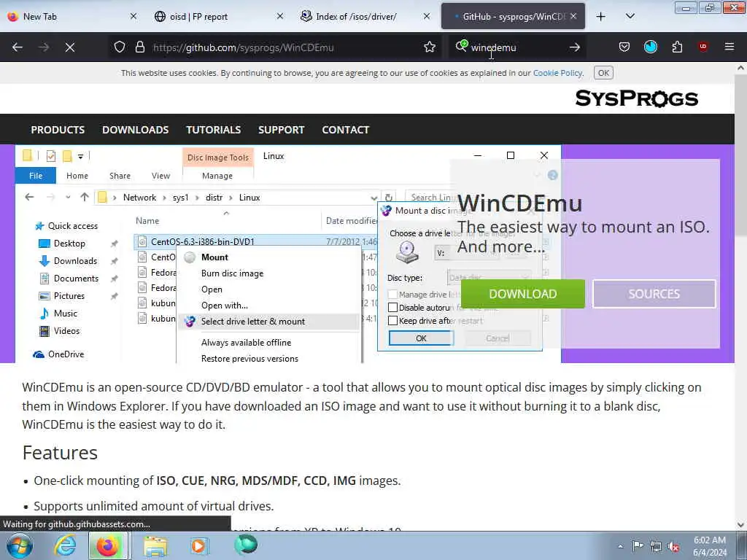Click the SOURCES button
Viewport: 747px width, 560px height.
pos(654,294)
